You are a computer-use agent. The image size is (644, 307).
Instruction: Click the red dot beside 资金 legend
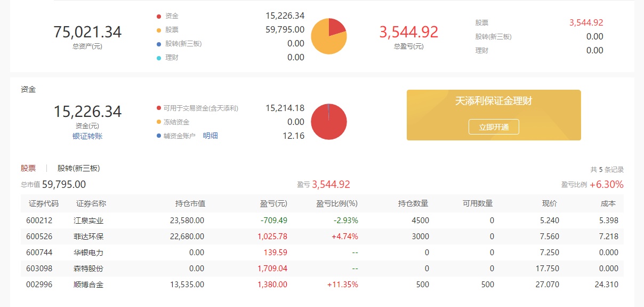(159, 17)
